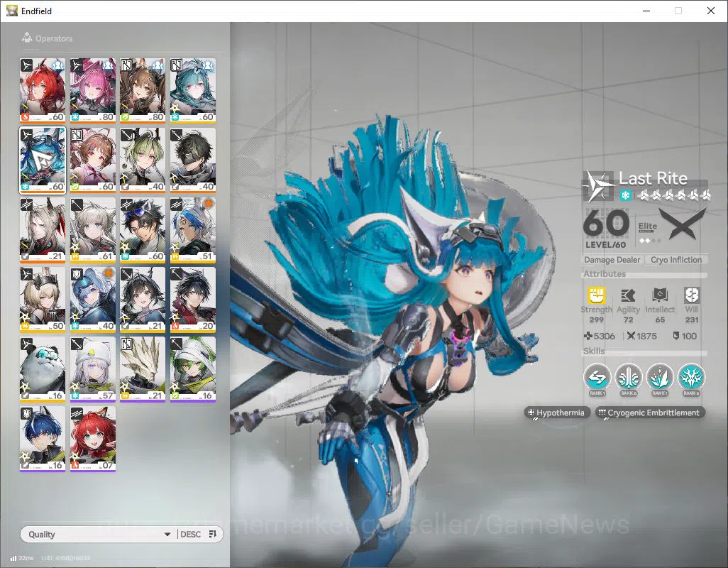Click the Last Rite operator name

tap(653, 178)
